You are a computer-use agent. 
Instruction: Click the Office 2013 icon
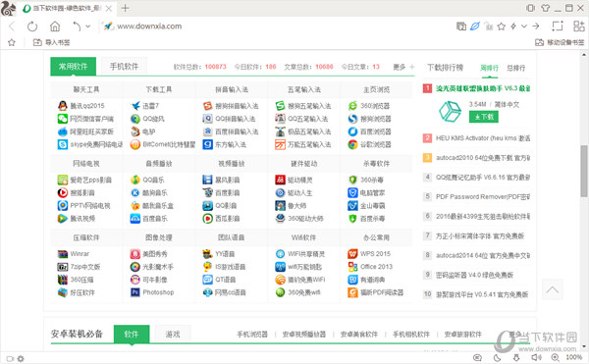click(x=352, y=267)
